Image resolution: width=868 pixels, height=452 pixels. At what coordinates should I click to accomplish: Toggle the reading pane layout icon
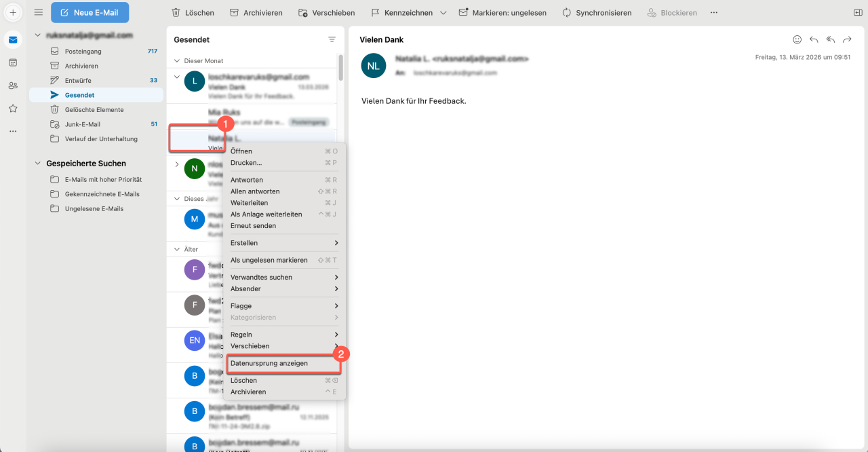857,13
